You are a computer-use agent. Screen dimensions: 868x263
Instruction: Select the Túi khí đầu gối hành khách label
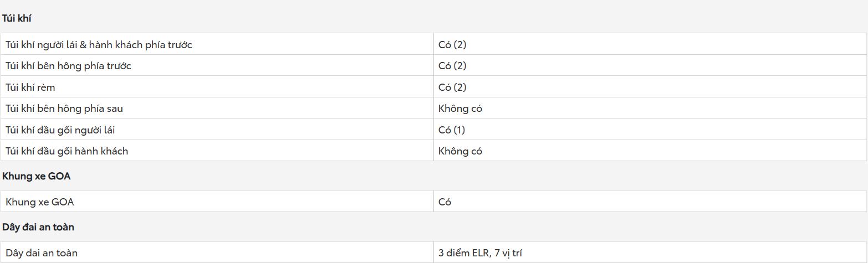pos(67,151)
